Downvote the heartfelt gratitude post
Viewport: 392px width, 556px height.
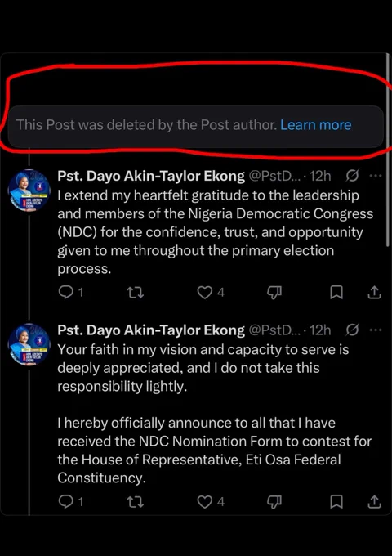274,293
